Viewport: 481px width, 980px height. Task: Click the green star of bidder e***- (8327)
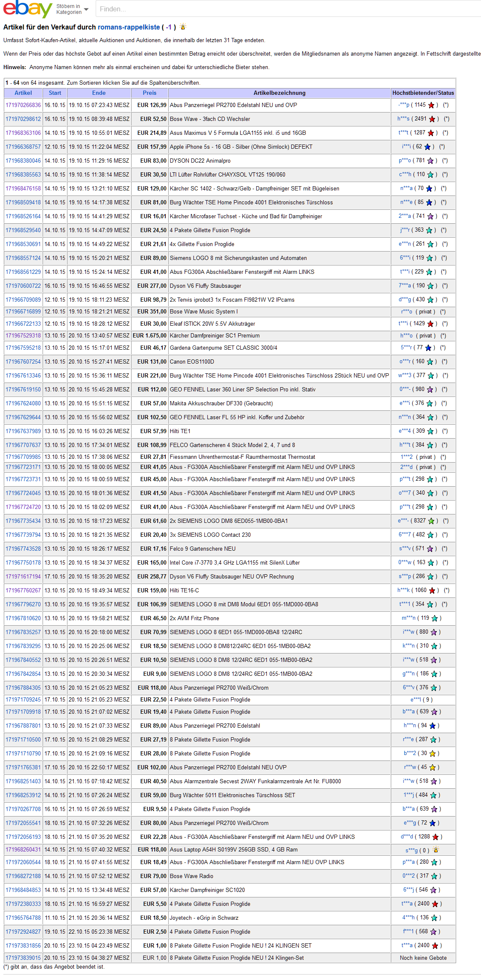[431, 521]
